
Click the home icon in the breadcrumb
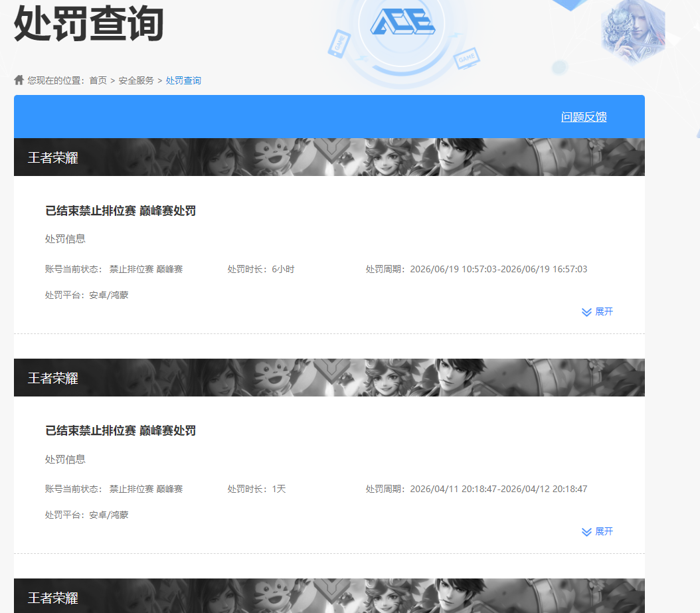point(19,80)
